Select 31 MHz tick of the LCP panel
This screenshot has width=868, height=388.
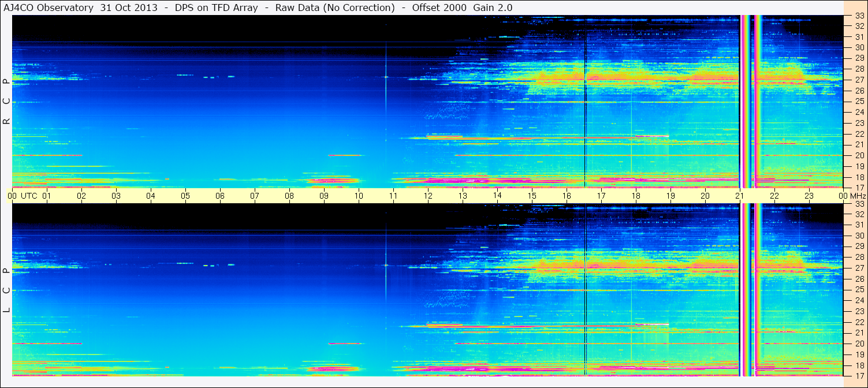pos(859,225)
